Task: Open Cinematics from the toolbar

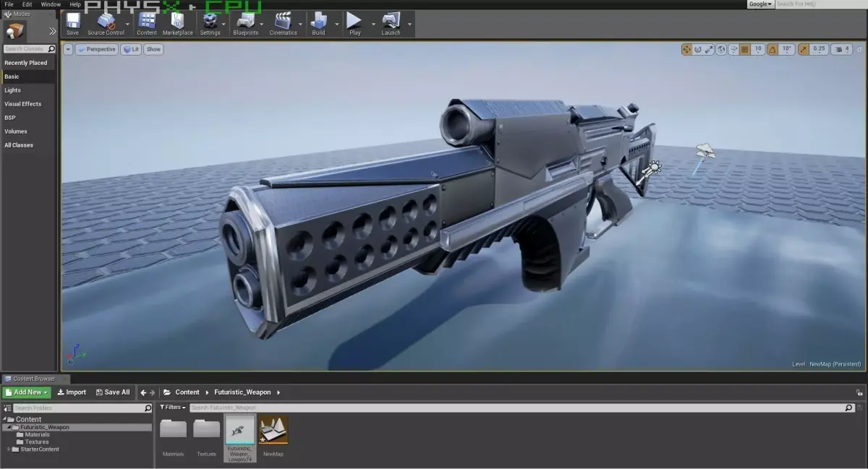Action: (x=283, y=23)
